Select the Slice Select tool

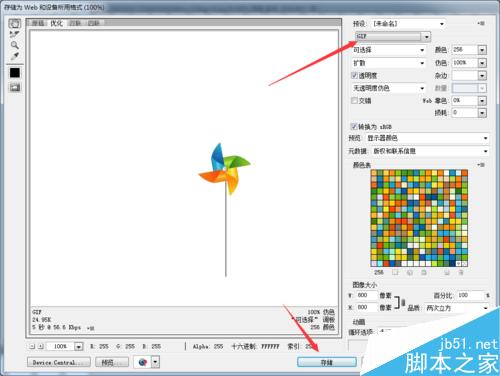15,34
